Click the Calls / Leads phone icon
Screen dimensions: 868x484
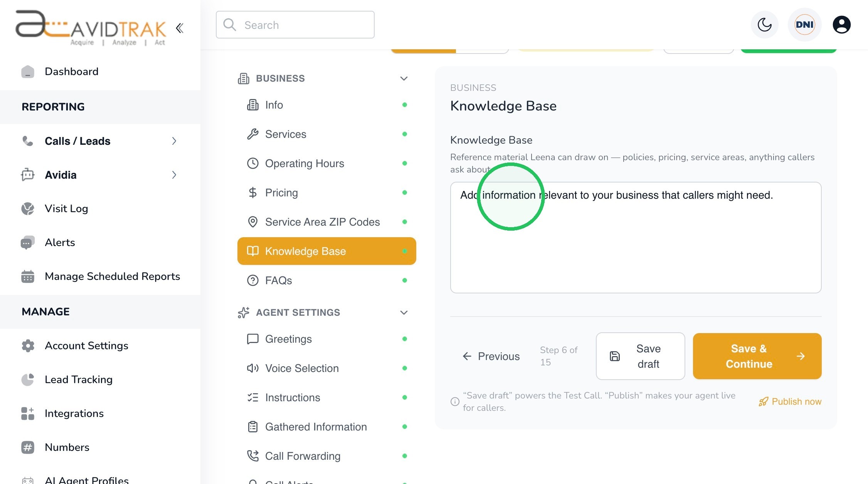click(28, 141)
